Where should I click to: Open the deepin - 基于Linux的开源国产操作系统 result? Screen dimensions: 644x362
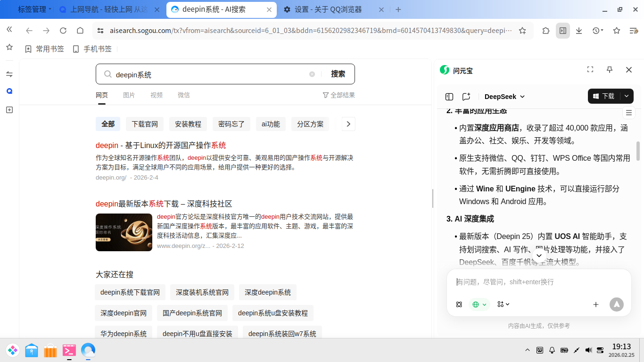point(161,145)
